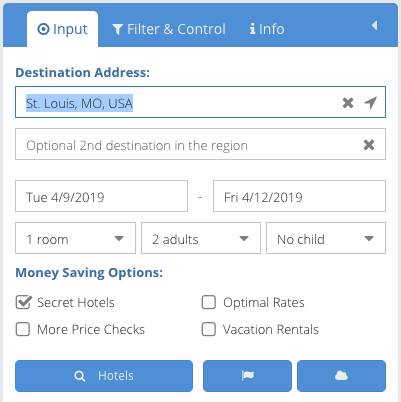This screenshot has height=402, width=401.
Task: Enable the Optimal Rates checkbox
Action: (x=209, y=302)
